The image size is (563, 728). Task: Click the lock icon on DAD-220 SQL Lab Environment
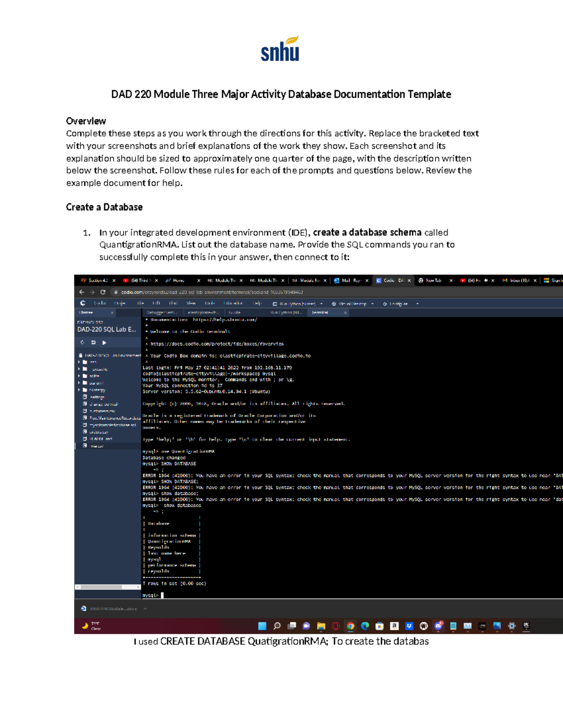point(81,354)
